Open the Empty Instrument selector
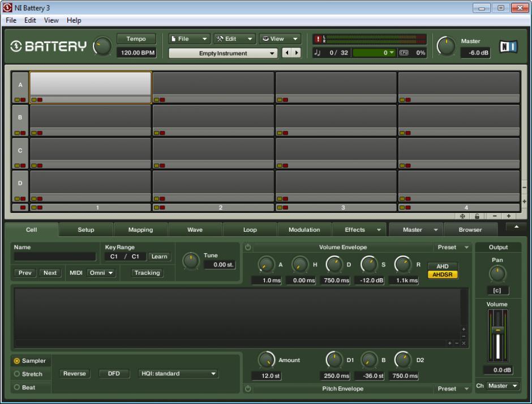Screen dimensions: 532x404 tap(223, 53)
